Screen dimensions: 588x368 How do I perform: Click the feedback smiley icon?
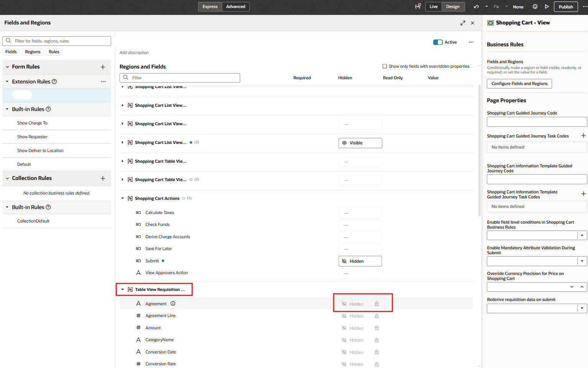point(535,7)
